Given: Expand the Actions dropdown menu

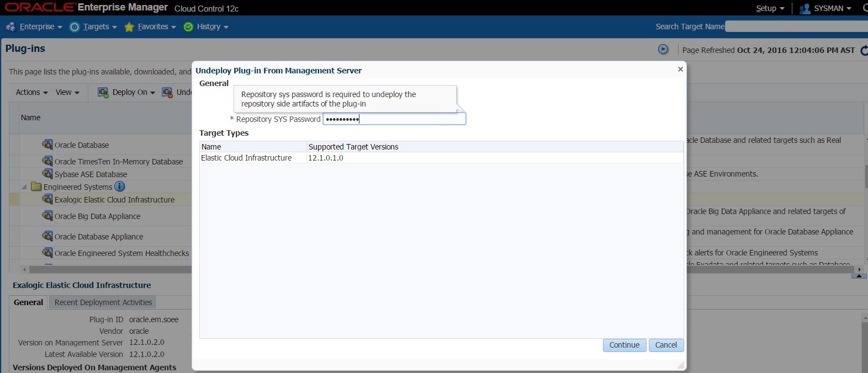Looking at the screenshot, I should (x=32, y=92).
